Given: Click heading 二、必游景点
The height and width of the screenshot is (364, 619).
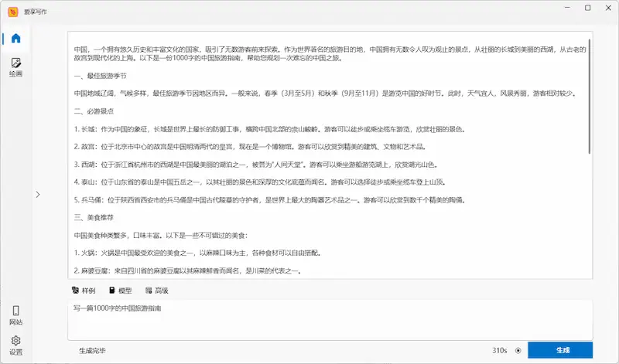Looking at the screenshot, I should pyautogui.click(x=94, y=111).
